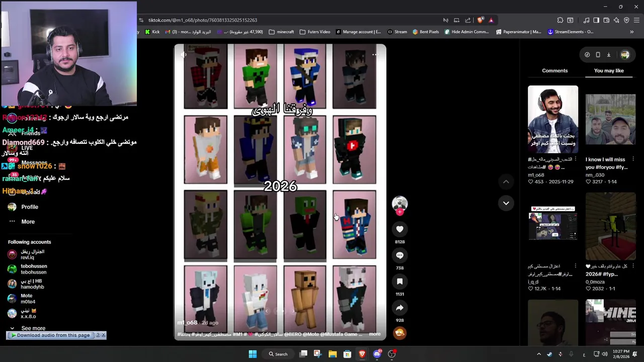The width and height of the screenshot is (644, 362).
Task: Open comments on the photo post
Action: tap(399, 255)
